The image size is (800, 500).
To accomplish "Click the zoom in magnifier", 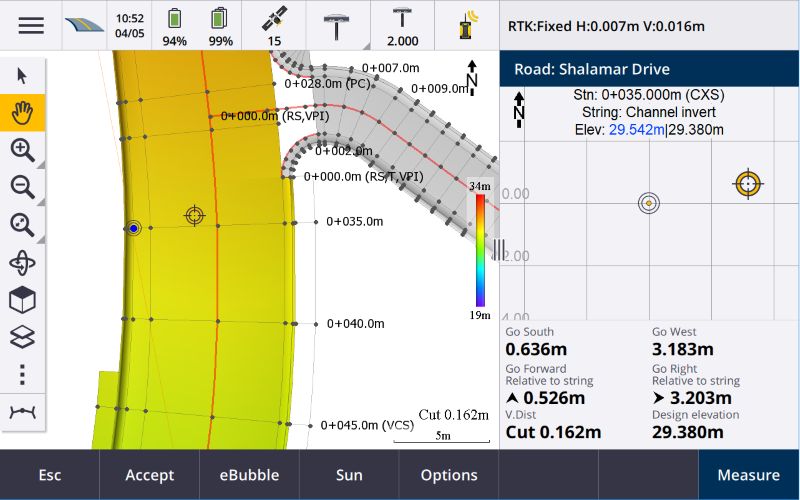I will (22, 150).
